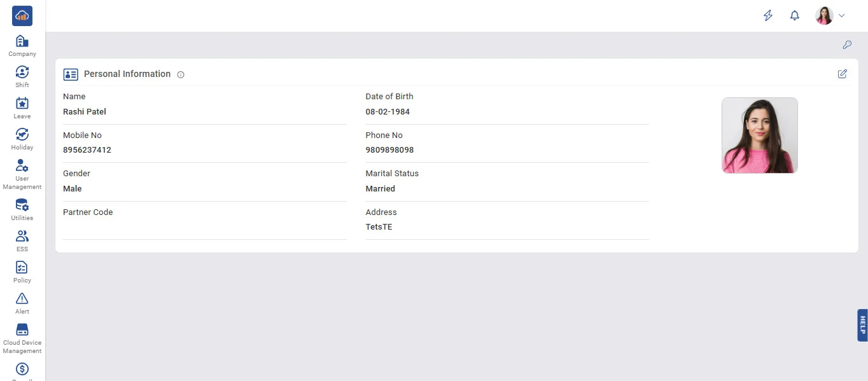Open Cloud Device Management module

pyautogui.click(x=22, y=337)
